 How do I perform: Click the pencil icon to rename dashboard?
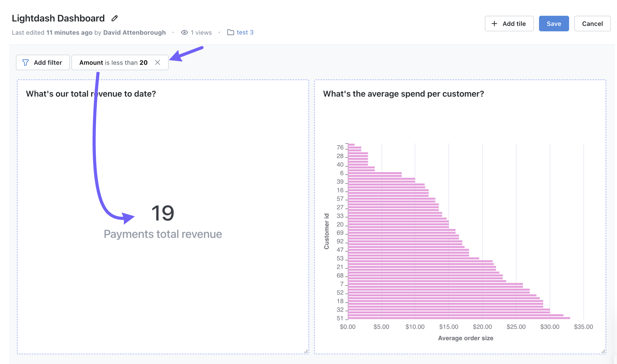coord(114,18)
